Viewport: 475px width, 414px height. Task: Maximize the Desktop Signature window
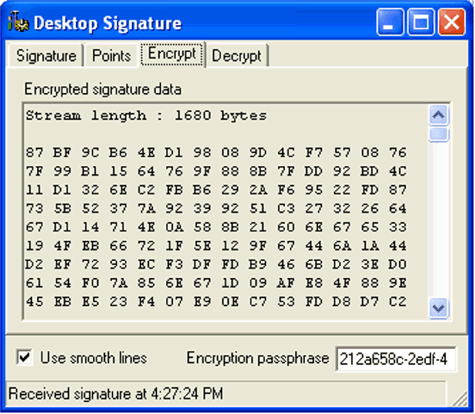[421, 22]
